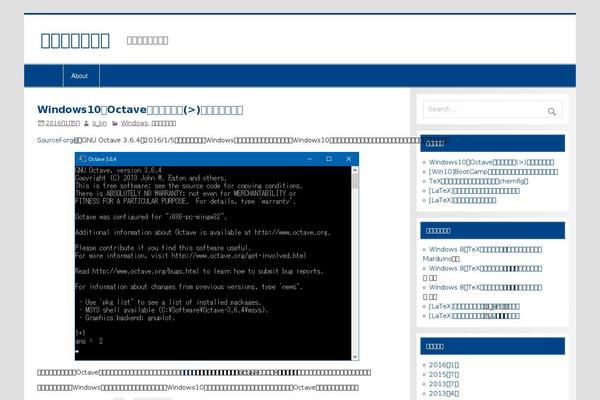
Task: Click Octave window scrollbar up arrow
Action: pyautogui.click(x=355, y=170)
